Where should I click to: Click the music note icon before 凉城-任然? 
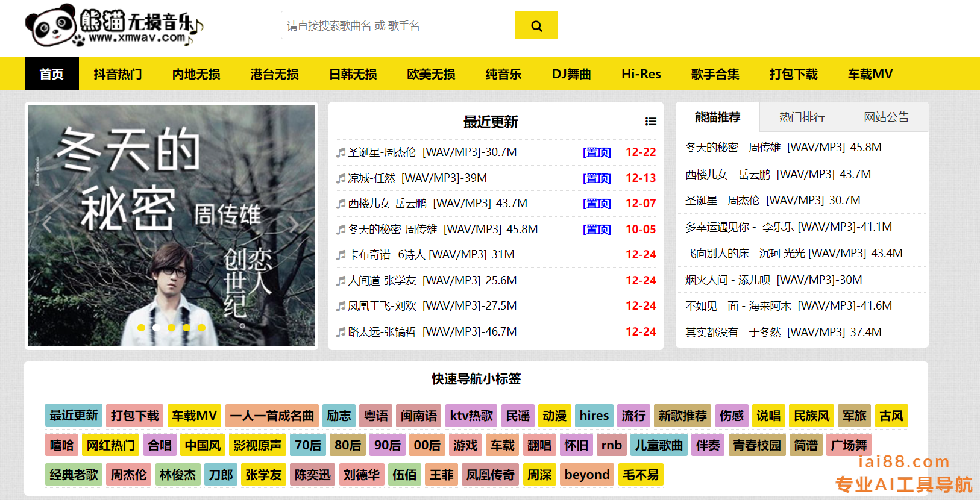click(x=341, y=178)
